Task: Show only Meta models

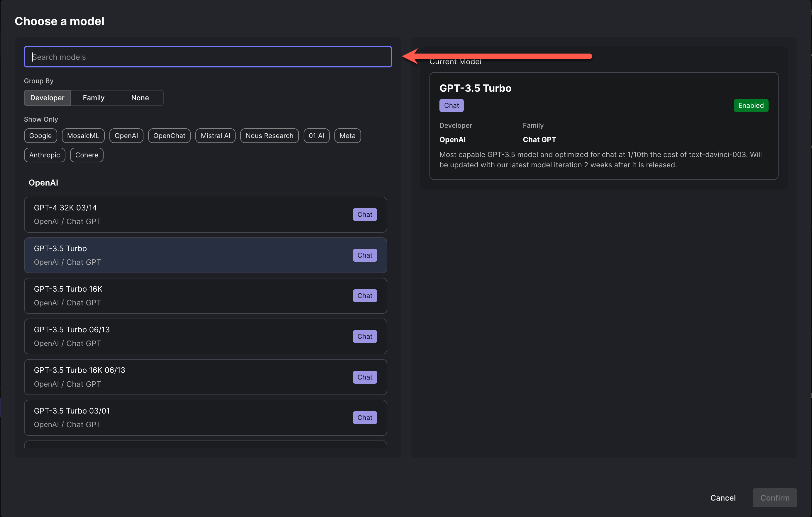Action: coord(348,136)
